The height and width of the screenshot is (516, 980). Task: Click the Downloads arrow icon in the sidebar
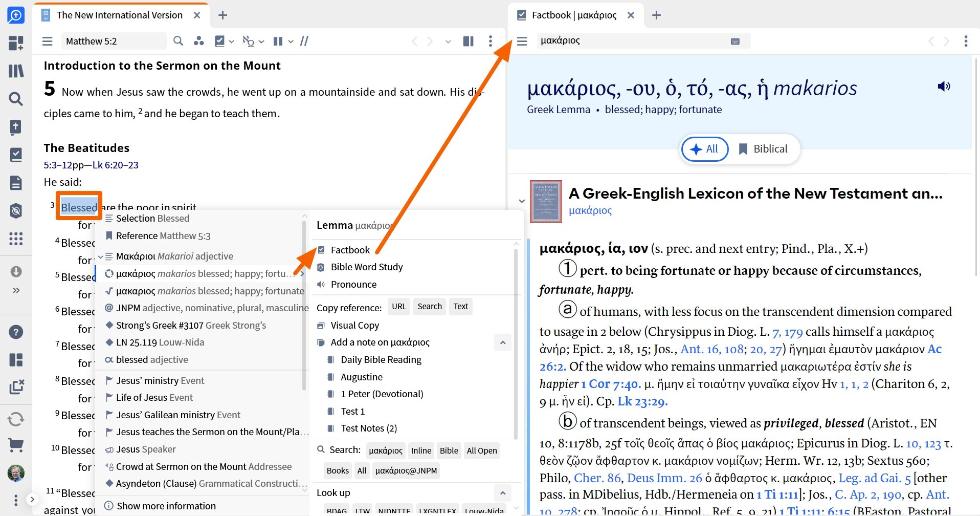[x=16, y=271]
